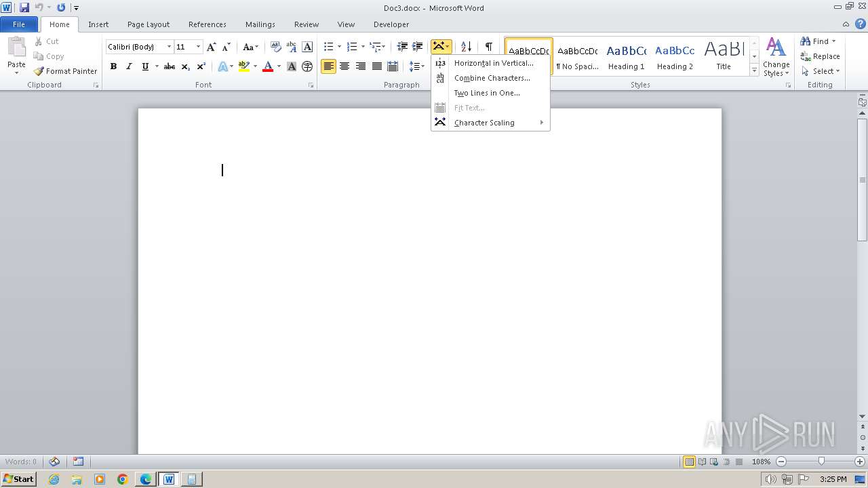Open the Font size dropdown
868x488 pixels.
click(198, 47)
